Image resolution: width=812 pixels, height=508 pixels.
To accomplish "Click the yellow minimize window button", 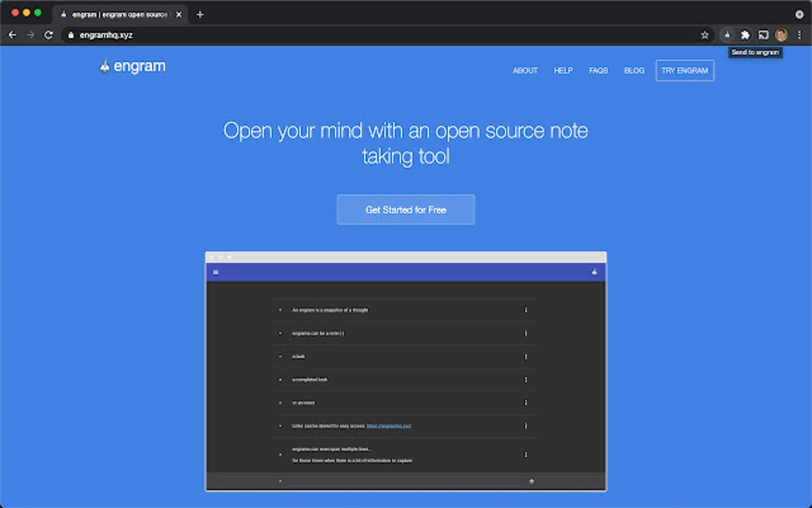I will point(26,13).
